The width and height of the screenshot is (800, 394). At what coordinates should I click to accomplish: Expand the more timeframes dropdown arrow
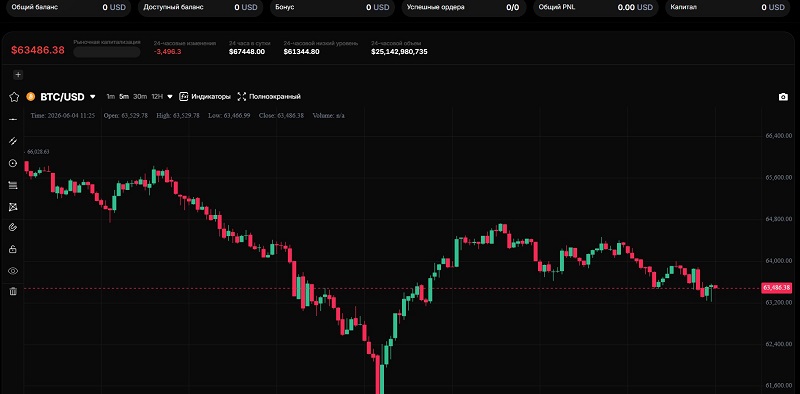[x=170, y=96]
